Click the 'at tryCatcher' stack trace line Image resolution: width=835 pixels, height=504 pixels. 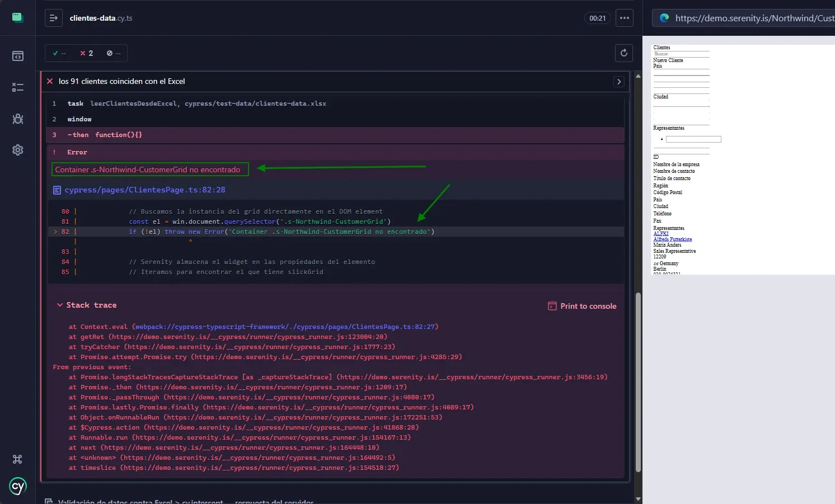tap(232, 347)
